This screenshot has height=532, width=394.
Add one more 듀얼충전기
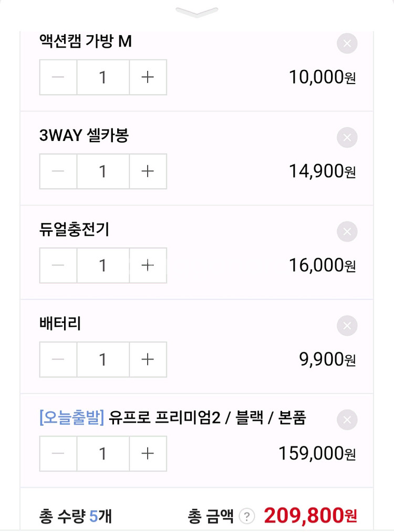click(148, 265)
